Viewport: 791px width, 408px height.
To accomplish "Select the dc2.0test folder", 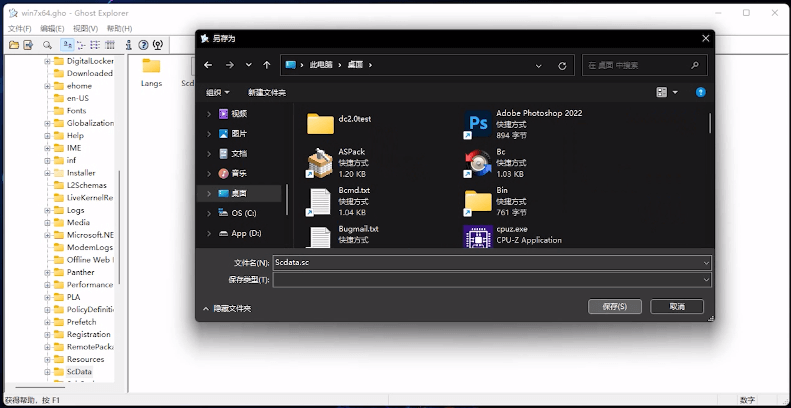I will [339, 124].
